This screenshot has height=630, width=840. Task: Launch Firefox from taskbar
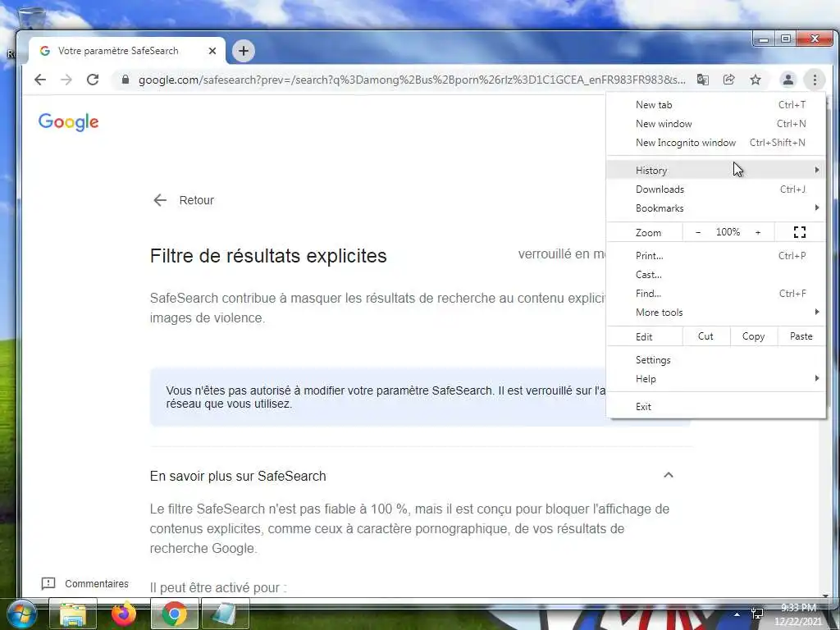pyautogui.click(x=124, y=614)
